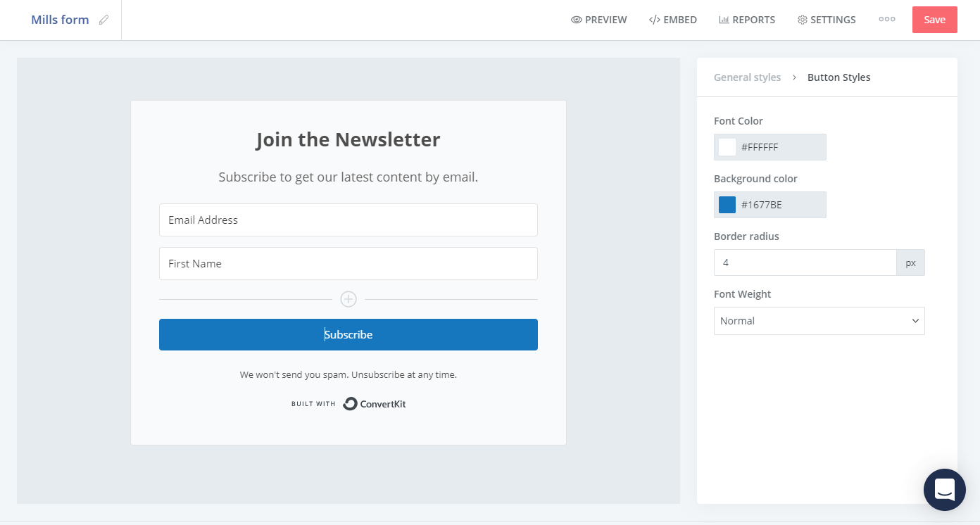
Task: Select the Button Styles breadcrumb
Action: (x=839, y=77)
